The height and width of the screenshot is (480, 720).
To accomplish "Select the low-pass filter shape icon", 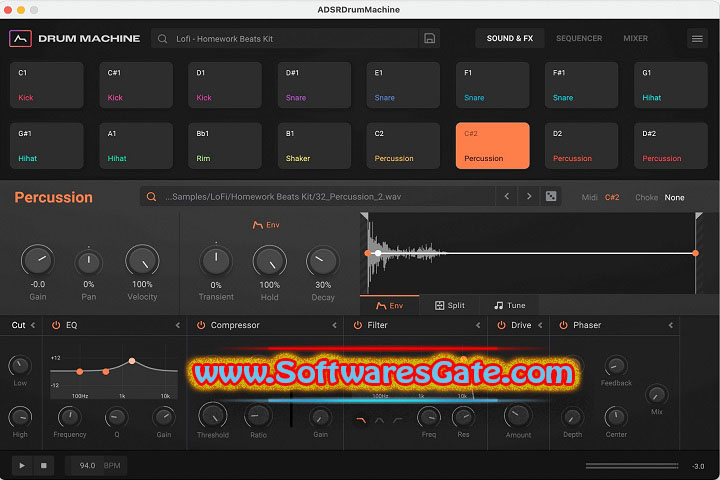I will click(361, 419).
